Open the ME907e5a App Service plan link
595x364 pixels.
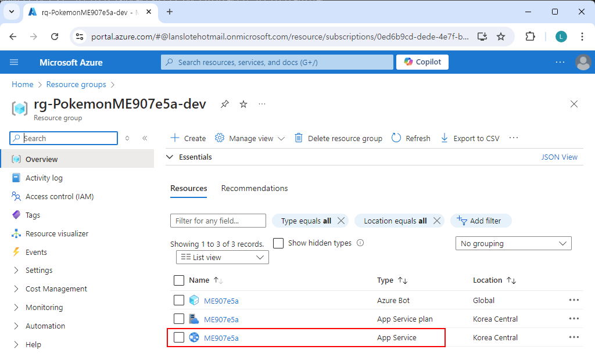point(221,319)
